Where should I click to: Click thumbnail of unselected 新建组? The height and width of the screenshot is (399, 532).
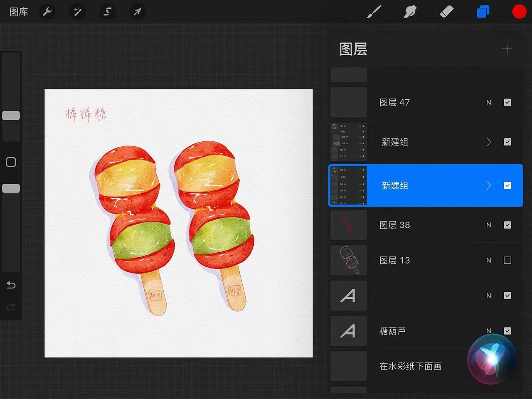pyautogui.click(x=349, y=142)
